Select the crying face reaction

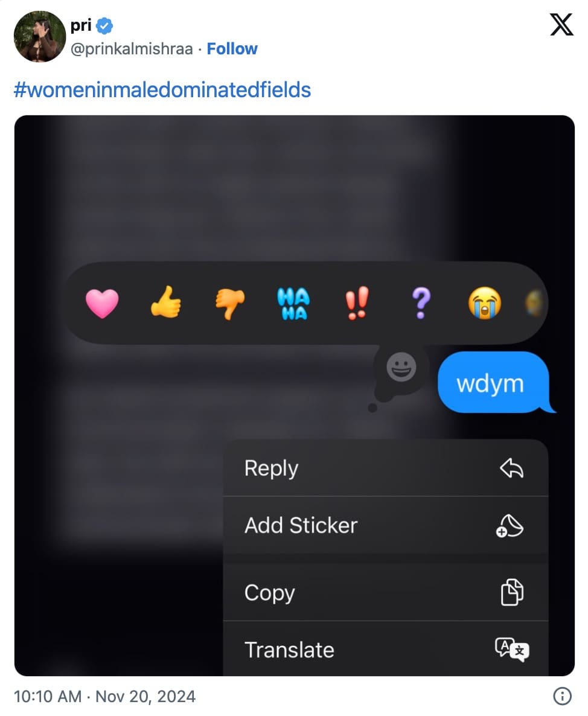click(x=483, y=304)
